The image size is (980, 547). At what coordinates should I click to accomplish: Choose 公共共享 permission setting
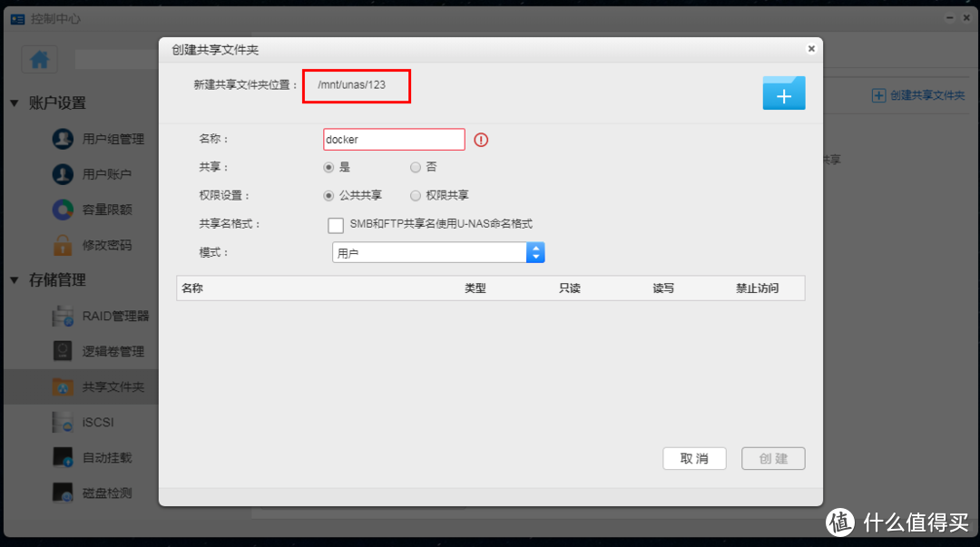click(328, 196)
